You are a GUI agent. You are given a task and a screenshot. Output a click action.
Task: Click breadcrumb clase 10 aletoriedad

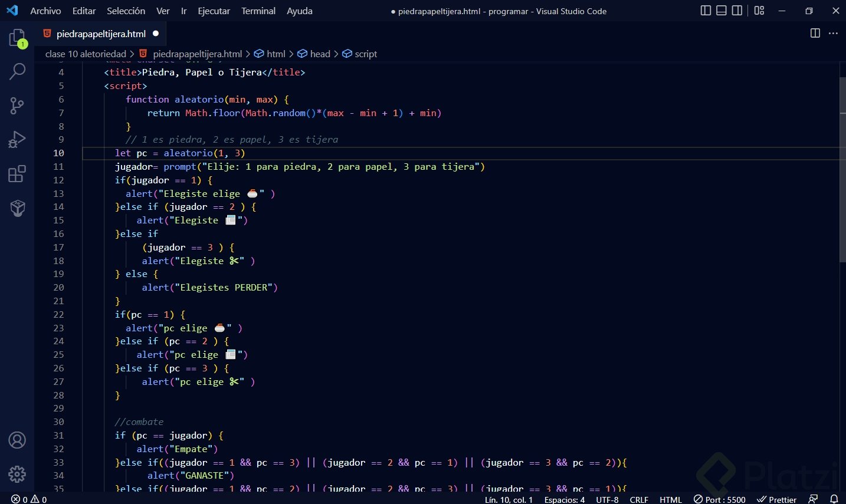[x=86, y=54]
